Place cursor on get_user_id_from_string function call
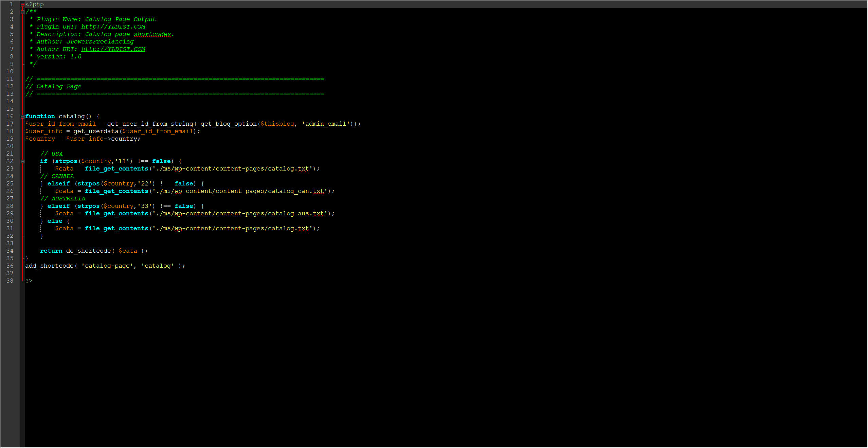 point(150,124)
